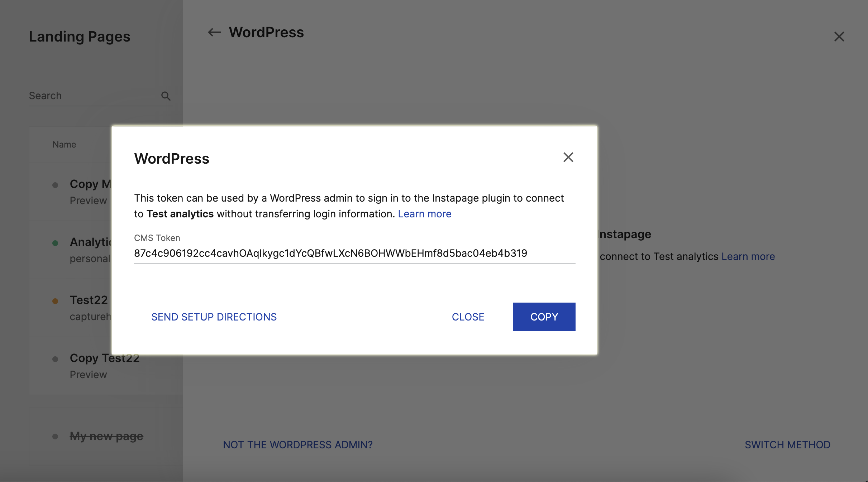Click the Name column header

click(x=64, y=145)
